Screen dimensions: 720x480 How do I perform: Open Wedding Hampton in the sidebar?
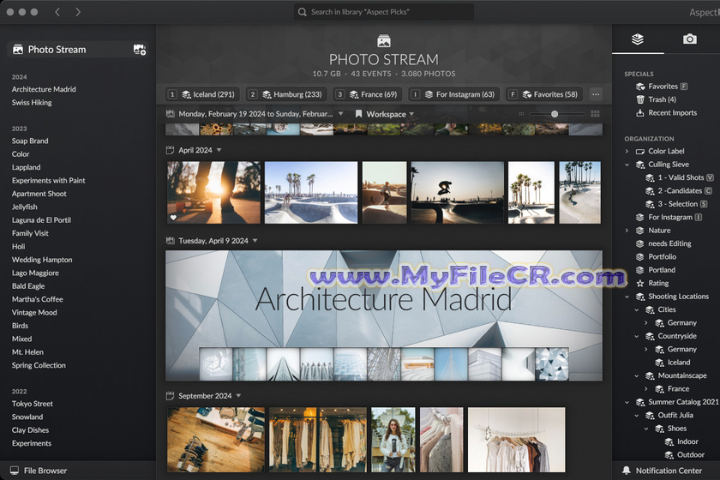(42, 259)
